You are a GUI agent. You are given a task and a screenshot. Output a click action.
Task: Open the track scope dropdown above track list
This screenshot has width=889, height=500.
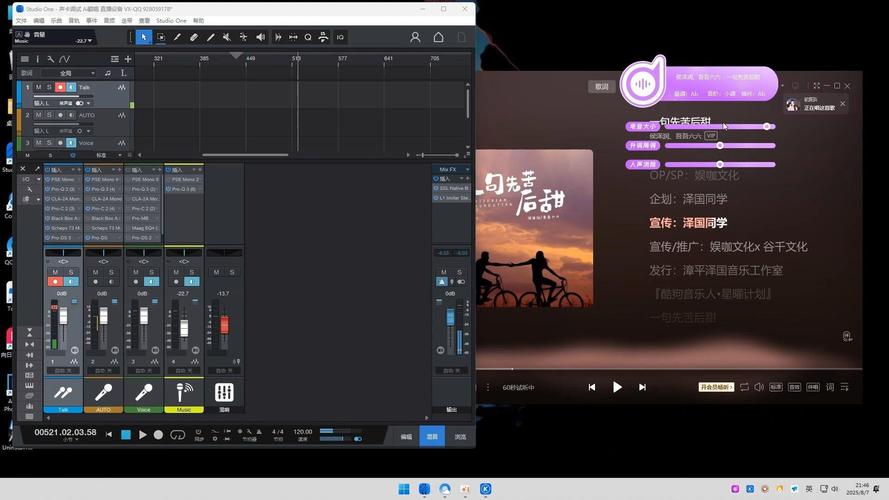point(69,73)
